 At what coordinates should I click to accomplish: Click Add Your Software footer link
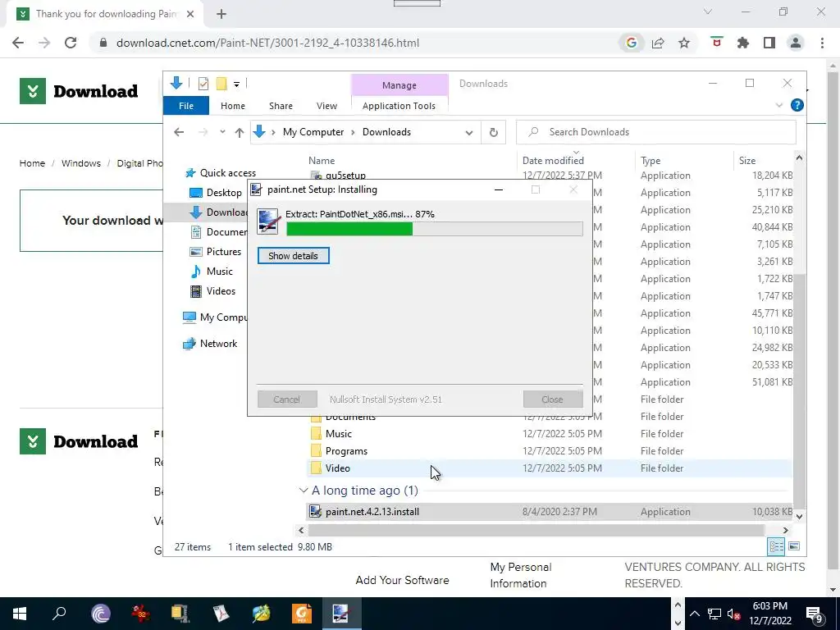(402, 580)
